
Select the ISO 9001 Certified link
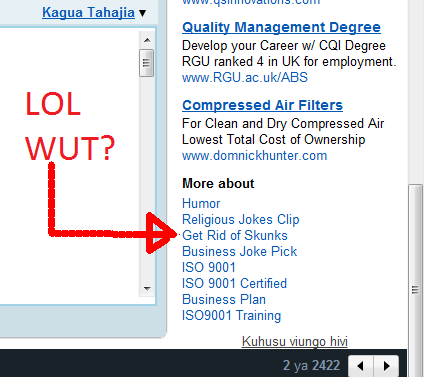coord(234,283)
